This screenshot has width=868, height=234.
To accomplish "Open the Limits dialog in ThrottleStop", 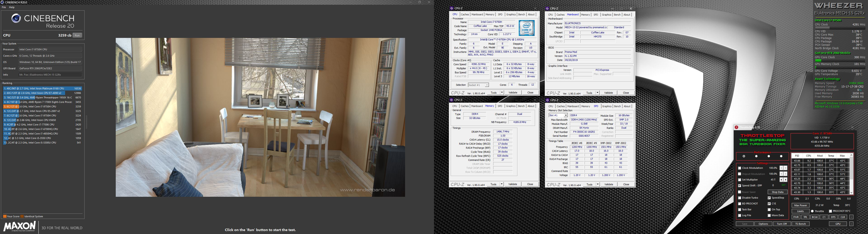I will point(801,211).
